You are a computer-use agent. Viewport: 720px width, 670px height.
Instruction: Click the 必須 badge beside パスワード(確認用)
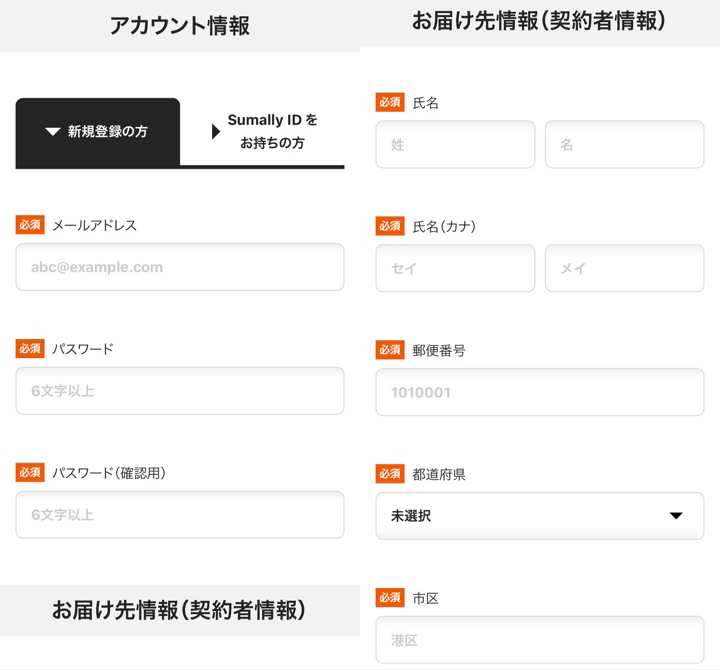pyautogui.click(x=30, y=472)
